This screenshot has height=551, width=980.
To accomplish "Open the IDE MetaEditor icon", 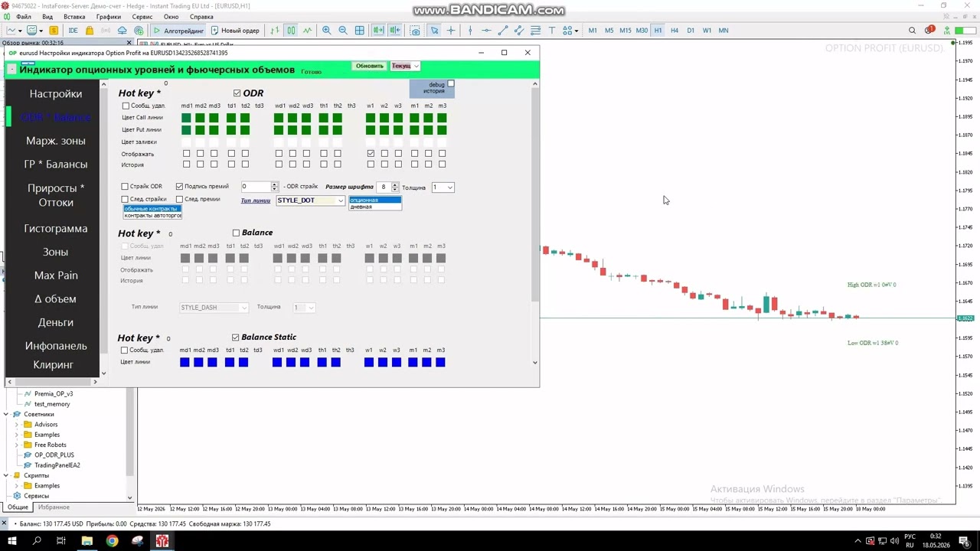I will pos(73,31).
